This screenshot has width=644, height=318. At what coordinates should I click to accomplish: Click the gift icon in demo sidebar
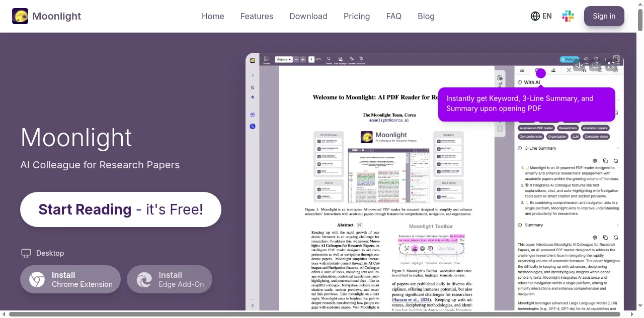click(253, 115)
